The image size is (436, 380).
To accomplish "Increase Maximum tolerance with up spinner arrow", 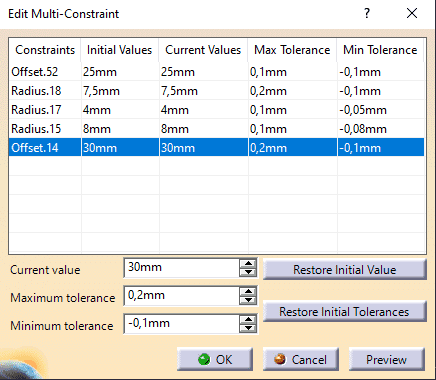I will (248, 291).
